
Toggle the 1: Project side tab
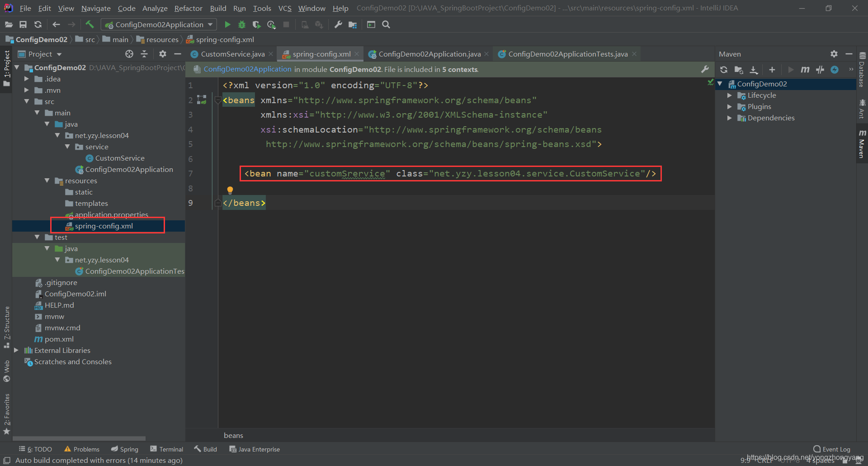pos(6,69)
